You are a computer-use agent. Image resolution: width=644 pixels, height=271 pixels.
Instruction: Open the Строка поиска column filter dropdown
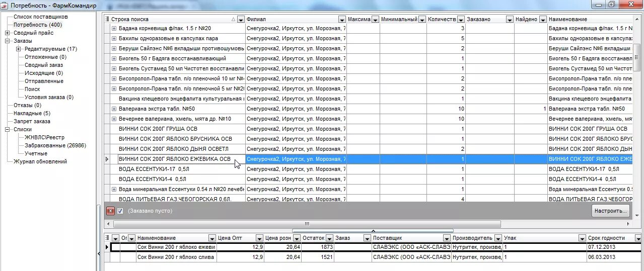[241, 19]
